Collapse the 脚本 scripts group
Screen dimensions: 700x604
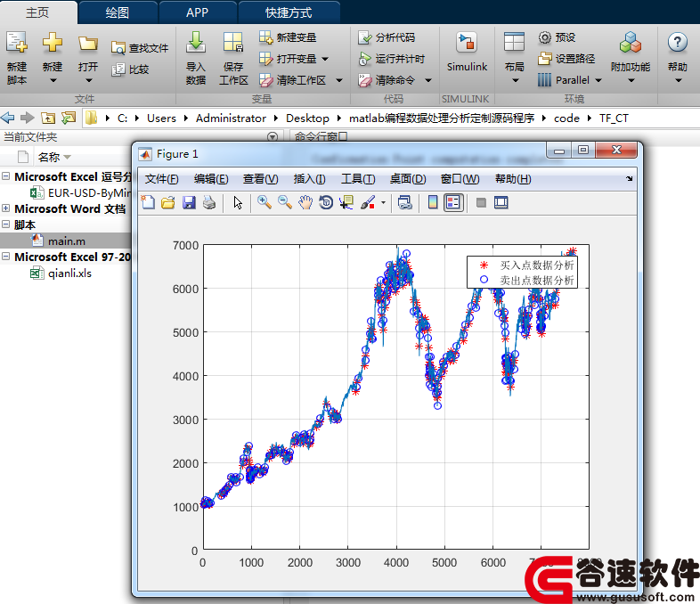[6, 224]
